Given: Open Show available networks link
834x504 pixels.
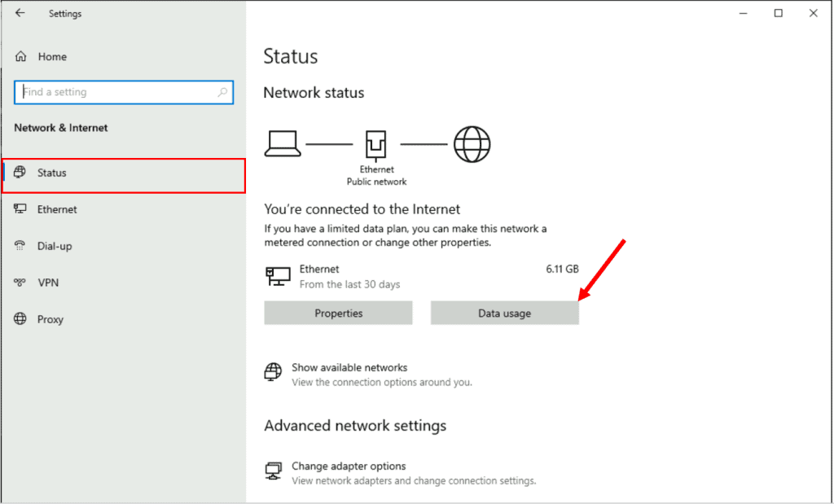Looking at the screenshot, I should 349,368.
